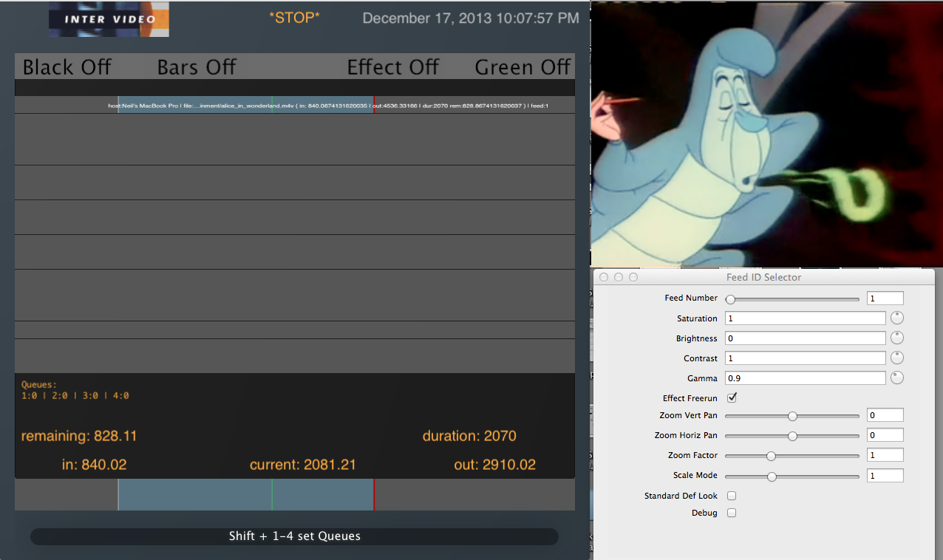Click the Inter Video logo
Image resolution: width=943 pixels, height=560 pixels.
[x=109, y=19]
